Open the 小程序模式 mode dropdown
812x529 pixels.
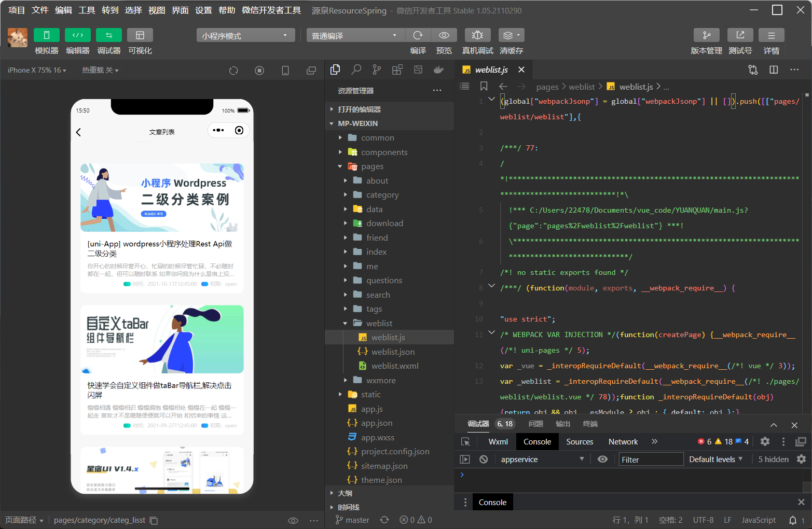(245, 35)
